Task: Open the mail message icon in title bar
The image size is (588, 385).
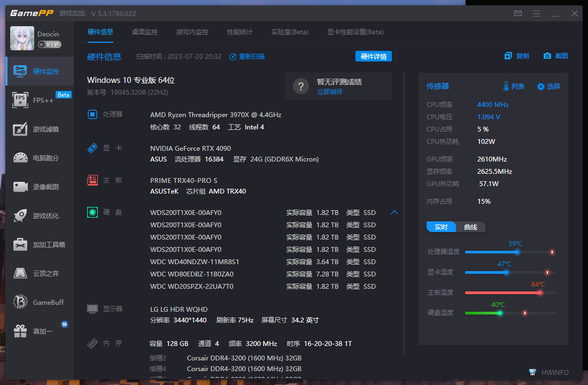Action: tap(518, 13)
